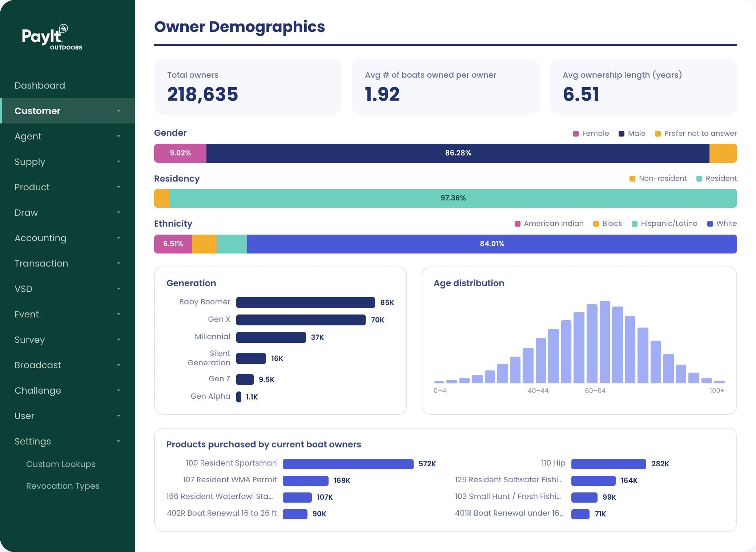Screen dimensions: 756x552
Task: Toggle the Non-resident legend swatch
Action: click(x=632, y=179)
